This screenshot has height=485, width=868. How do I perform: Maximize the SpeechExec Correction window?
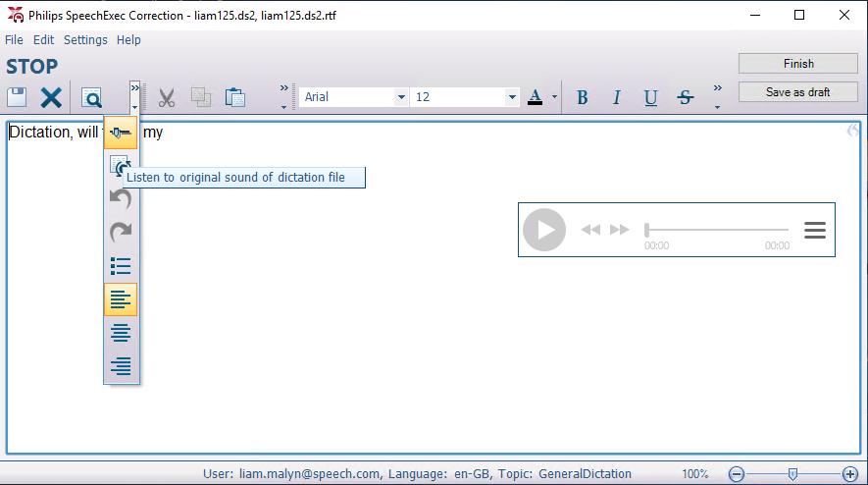(798, 15)
